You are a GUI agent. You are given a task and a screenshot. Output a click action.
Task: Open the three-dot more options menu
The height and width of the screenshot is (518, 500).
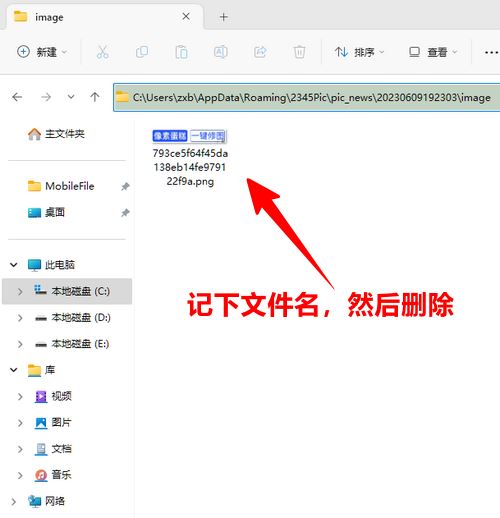coord(491,52)
